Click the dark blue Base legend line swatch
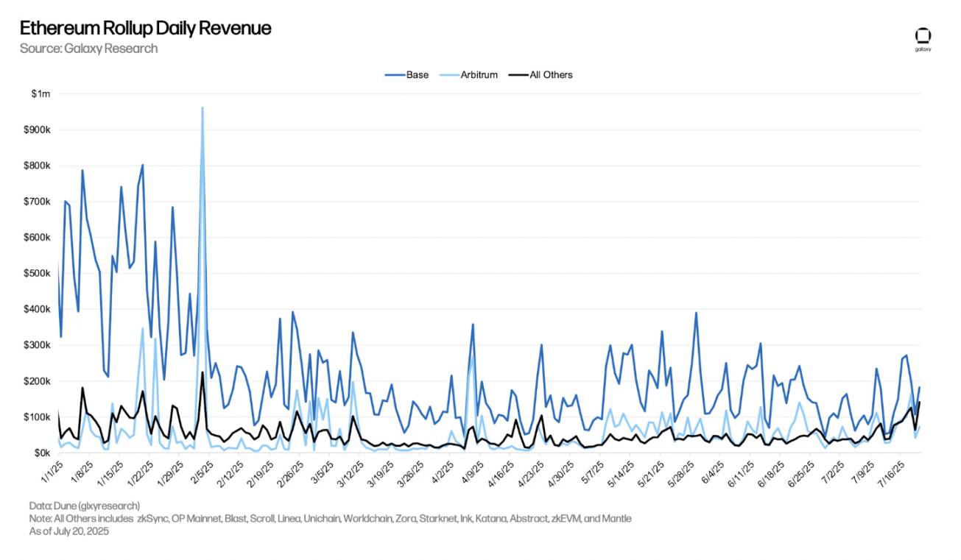 394,74
